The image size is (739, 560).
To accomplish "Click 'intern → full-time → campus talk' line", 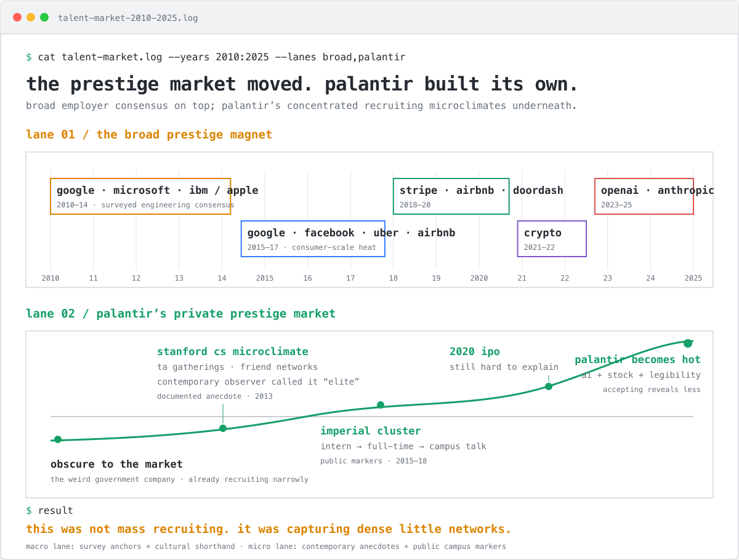I will (x=403, y=446).
